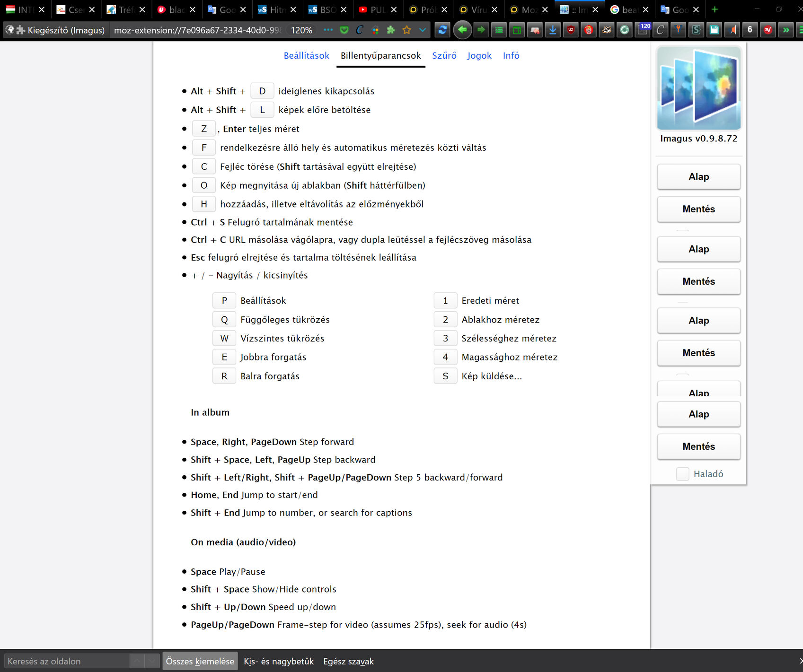The width and height of the screenshot is (803, 672).
Task: Toggle Összes kiemelése in the find bar
Action: [200, 661]
